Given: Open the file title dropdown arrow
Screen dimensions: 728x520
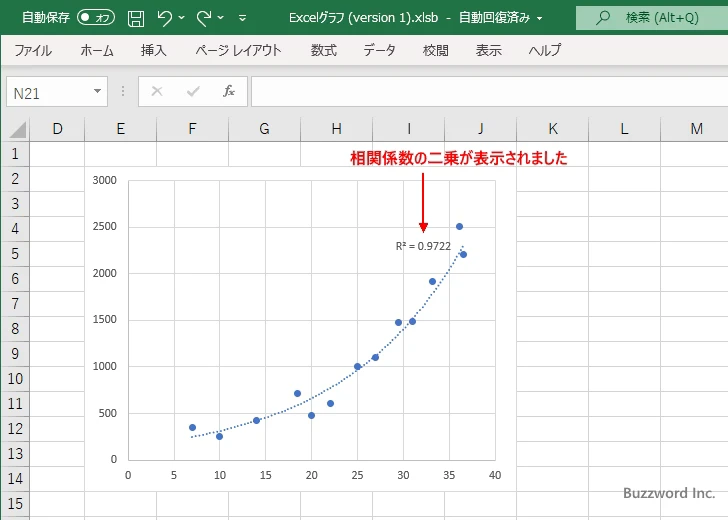Looking at the screenshot, I should [x=540, y=19].
